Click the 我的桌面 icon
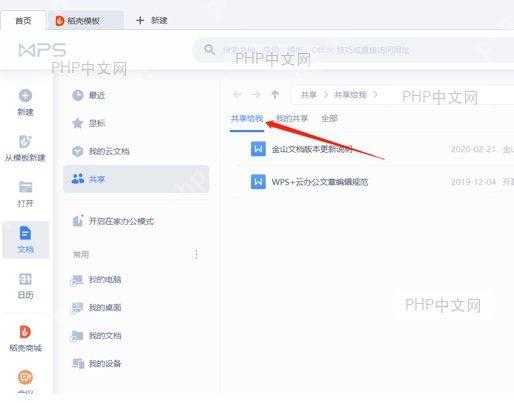This screenshot has width=514, height=403. tap(77, 308)
